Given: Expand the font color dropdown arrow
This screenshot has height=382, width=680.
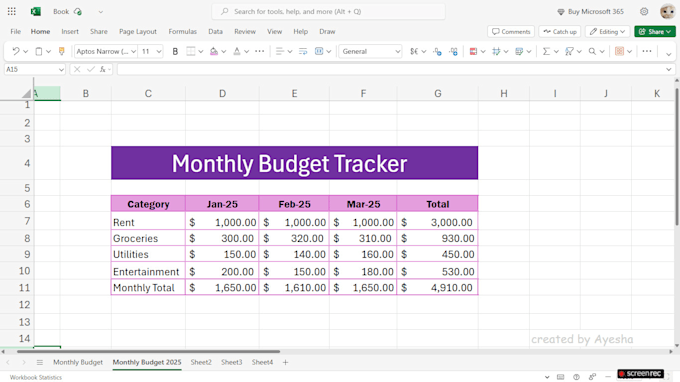Looking at the screenshot, I should (x=246, y=52).
